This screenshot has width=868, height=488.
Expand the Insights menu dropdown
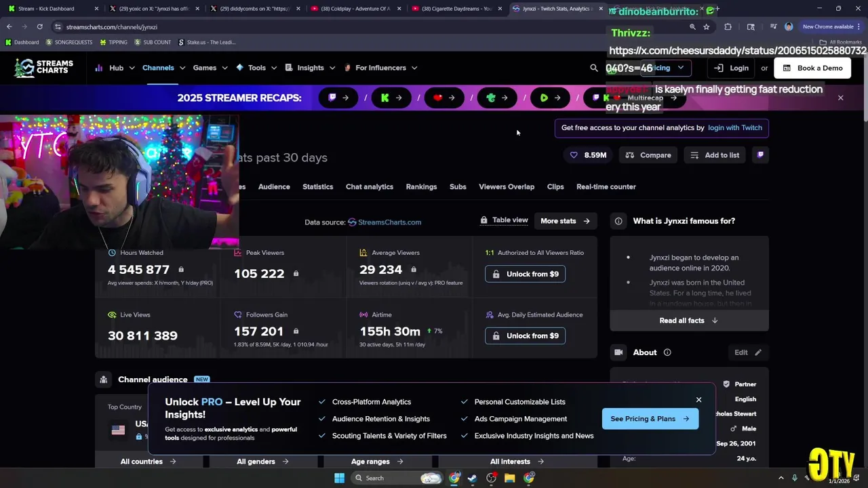click(311, 68)
